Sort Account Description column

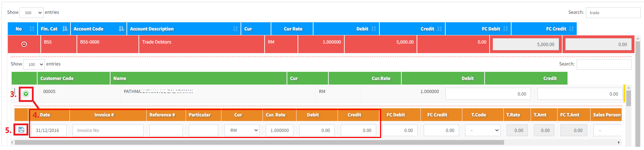click(235, 29)
